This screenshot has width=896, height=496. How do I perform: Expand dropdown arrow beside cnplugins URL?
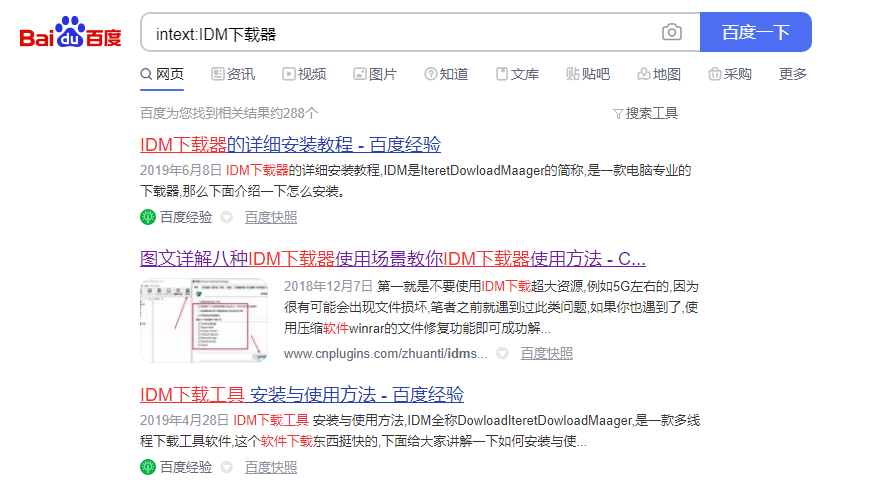(502, 353)
